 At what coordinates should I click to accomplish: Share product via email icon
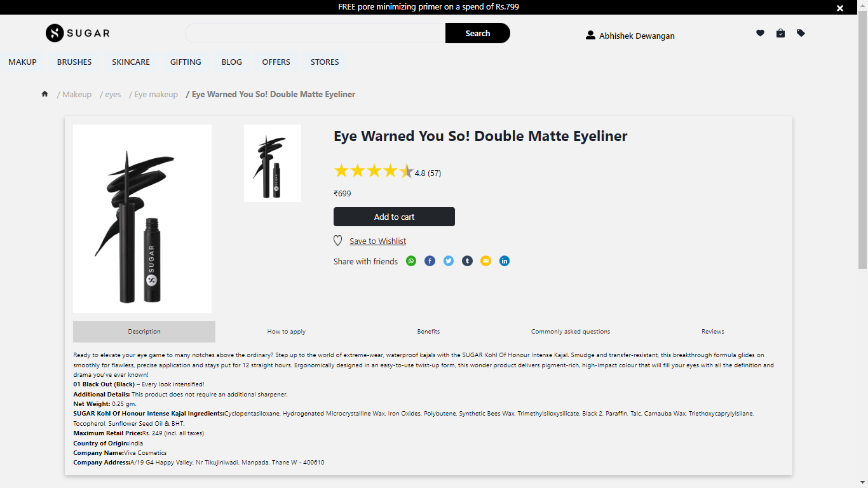485,261
